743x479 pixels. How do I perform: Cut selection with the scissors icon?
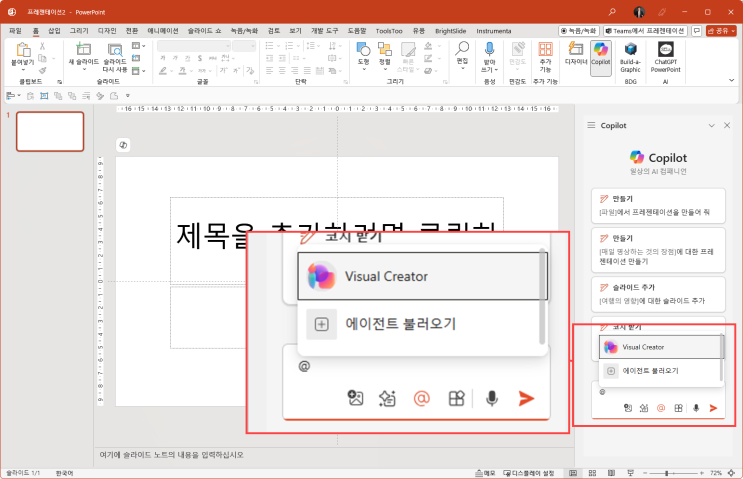tap(42, 46)
